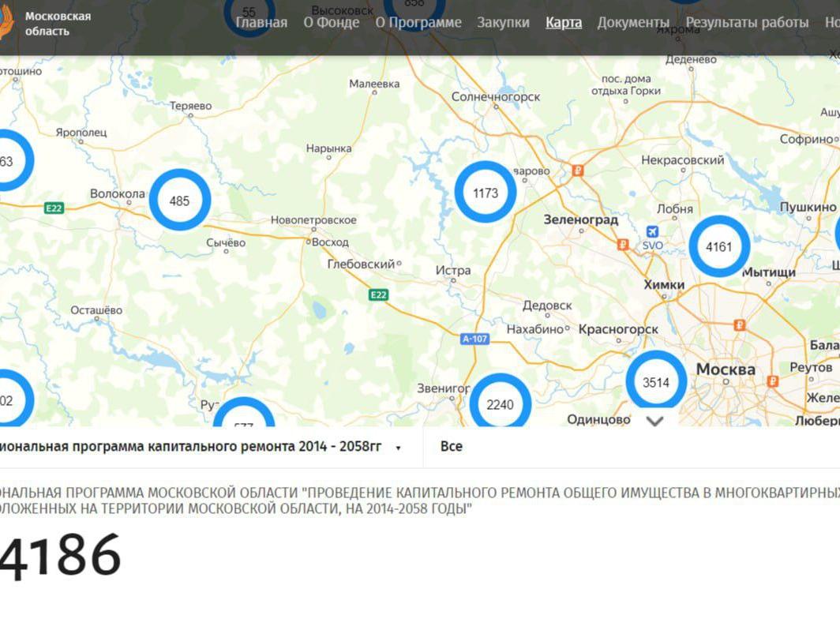Viewport: 840px width, 630px height.
Task: Click the Реутов city label
Action: click(x=811, y=368)
